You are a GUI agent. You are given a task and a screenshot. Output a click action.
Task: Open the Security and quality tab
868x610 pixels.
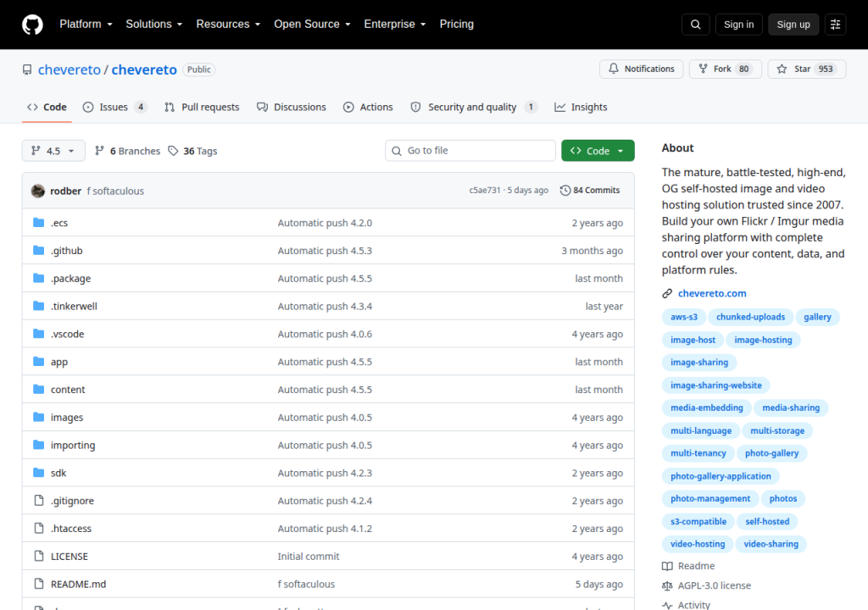coord(473,108)
